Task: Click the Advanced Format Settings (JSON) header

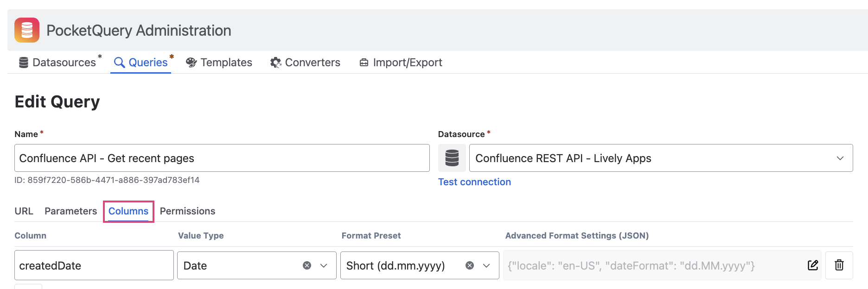Action: [x=577, y=236]
